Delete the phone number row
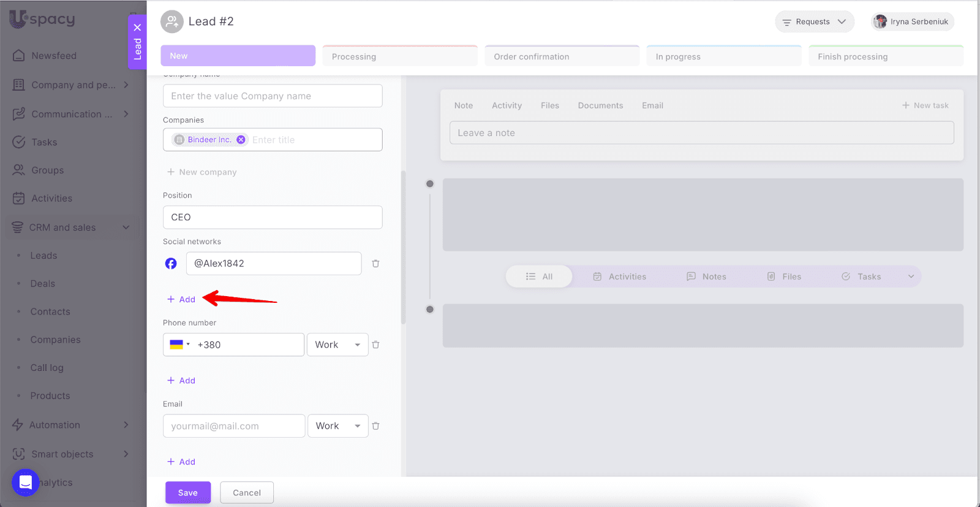Viewport: 980px width, 507px height. 375,345
